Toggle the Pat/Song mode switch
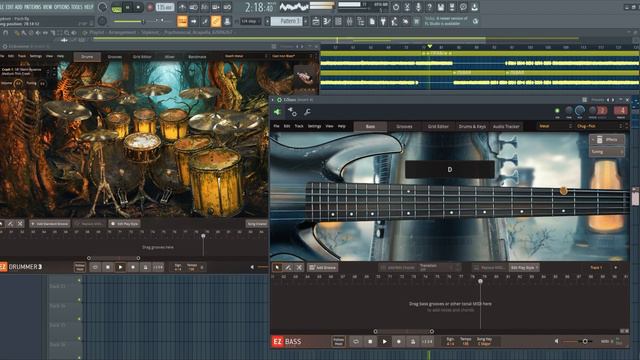640x360 pixels. pyautogui.click(x=116, y=7)
